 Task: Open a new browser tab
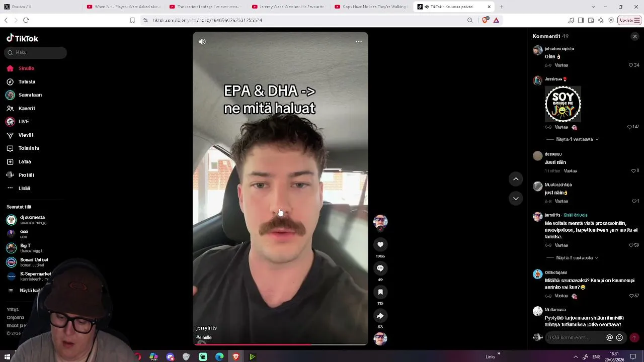[501, 7]
